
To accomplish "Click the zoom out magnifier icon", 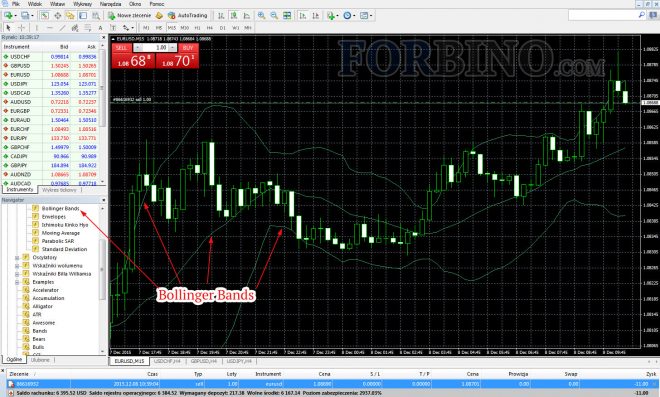I will 274,16.
